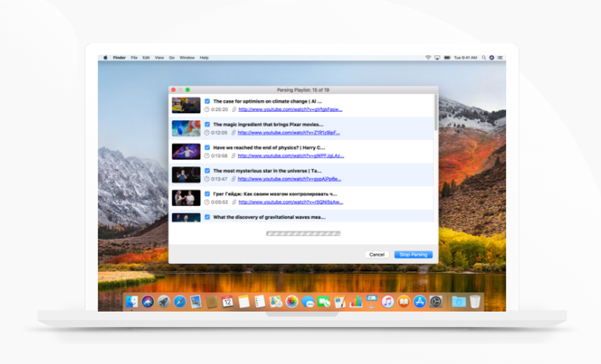The width and height of the screenshot is (601, 364).
Task: Open Photos pinwheel icon in dock
Action: pos(292,302)
